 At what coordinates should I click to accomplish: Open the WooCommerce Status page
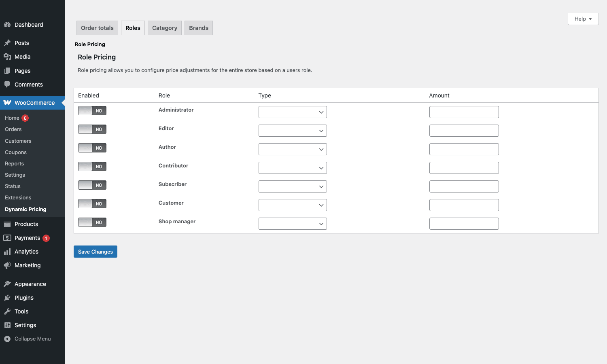click(x=13, y=186)
